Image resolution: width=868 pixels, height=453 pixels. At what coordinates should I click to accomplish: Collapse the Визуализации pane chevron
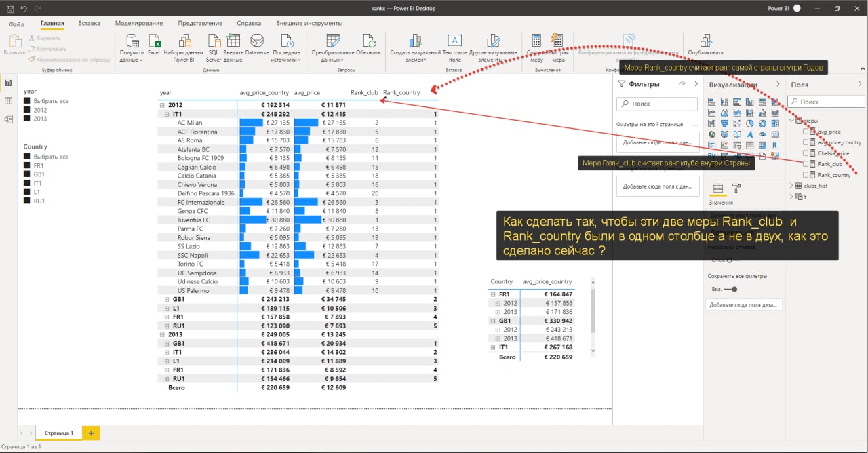coord(777,83)
